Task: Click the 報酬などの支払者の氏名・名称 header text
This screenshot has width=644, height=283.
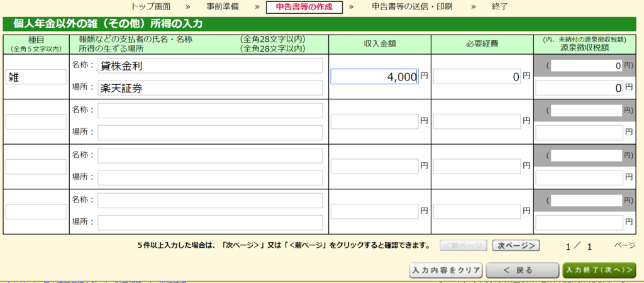Action: point(136,40)
